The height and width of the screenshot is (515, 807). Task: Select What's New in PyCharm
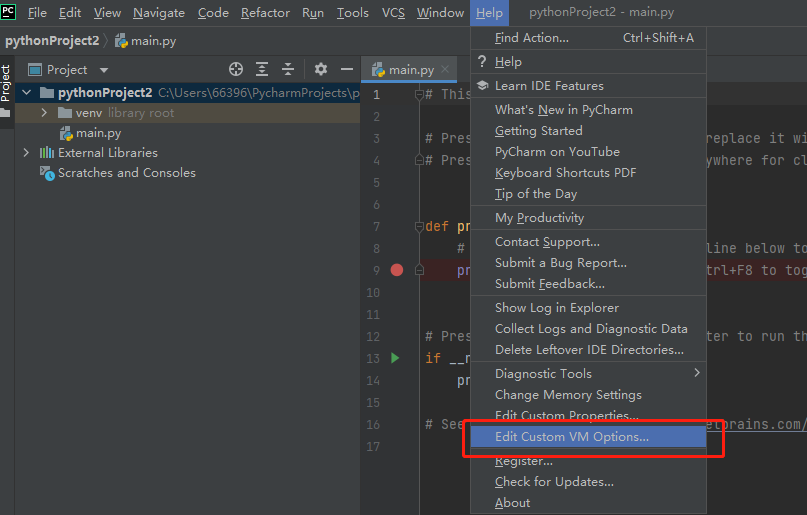tap(588, 110)
